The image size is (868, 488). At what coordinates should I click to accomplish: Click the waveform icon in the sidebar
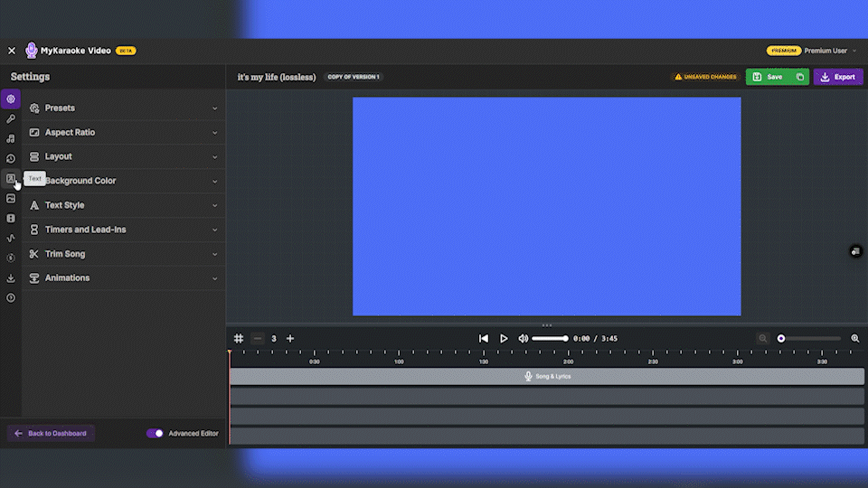pyautogui.click(x=11, y=239)
